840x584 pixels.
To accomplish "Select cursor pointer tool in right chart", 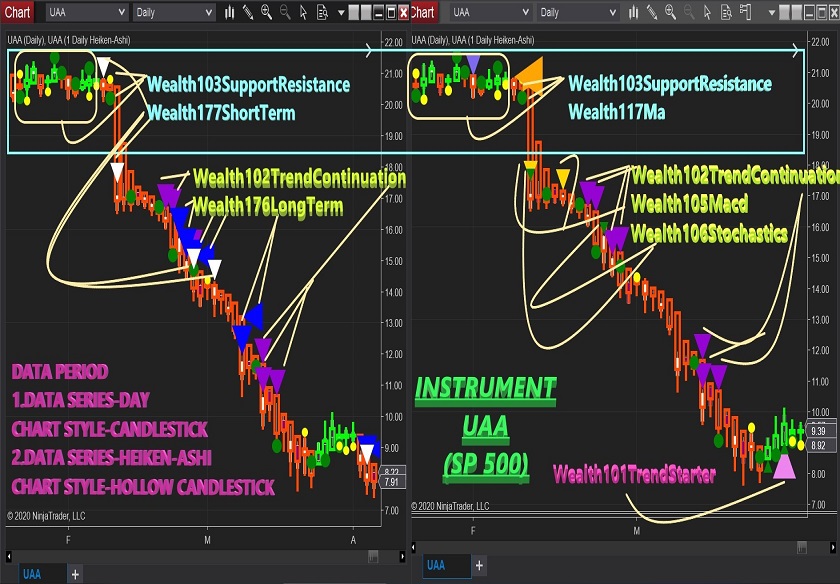I will (707, 12).
